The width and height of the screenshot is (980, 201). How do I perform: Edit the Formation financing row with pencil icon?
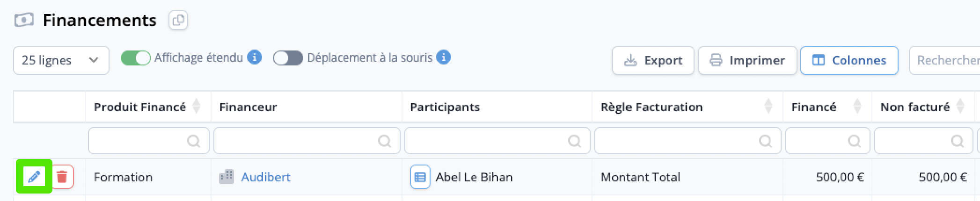[34, 177]
